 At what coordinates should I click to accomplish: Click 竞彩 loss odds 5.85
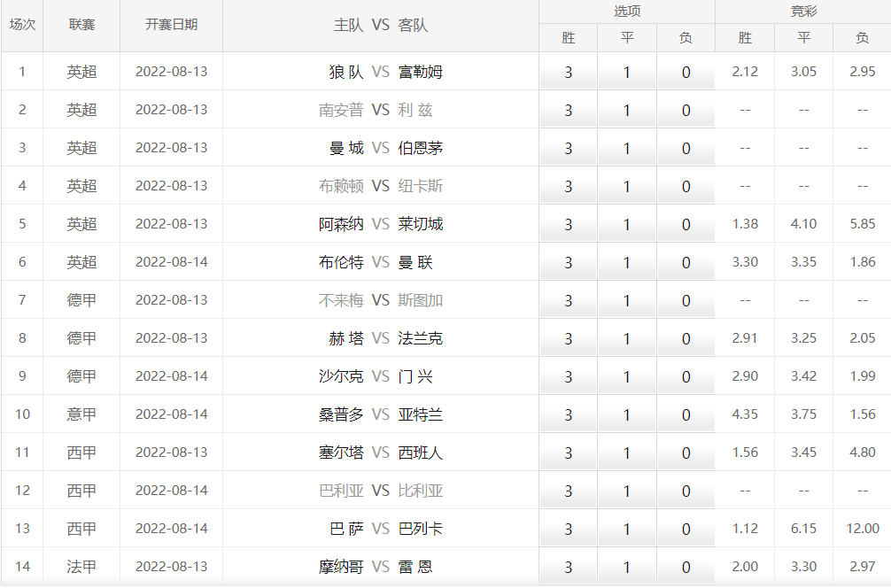(862, 224)
